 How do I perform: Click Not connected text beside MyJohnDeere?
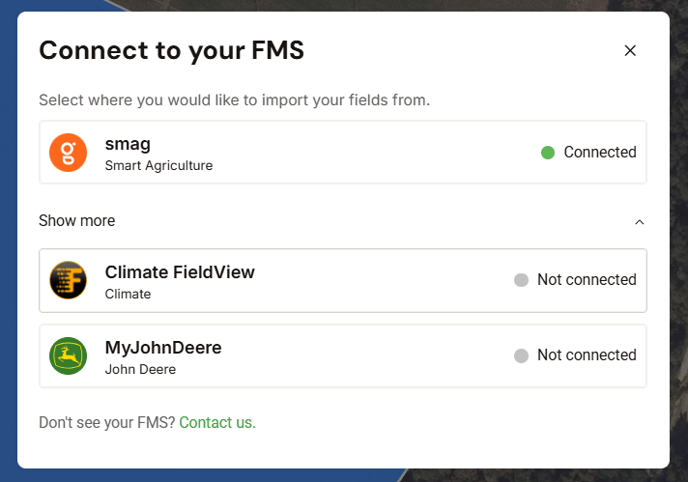point(586,356)
